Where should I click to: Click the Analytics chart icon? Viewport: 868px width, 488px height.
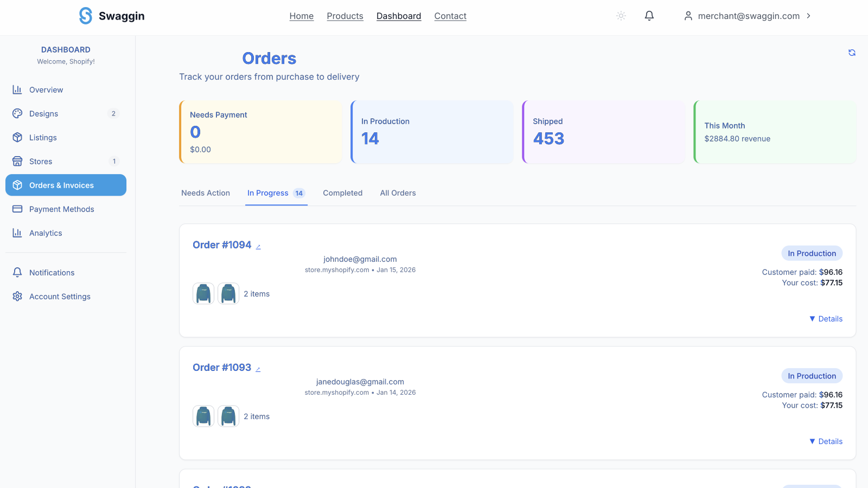17,233
